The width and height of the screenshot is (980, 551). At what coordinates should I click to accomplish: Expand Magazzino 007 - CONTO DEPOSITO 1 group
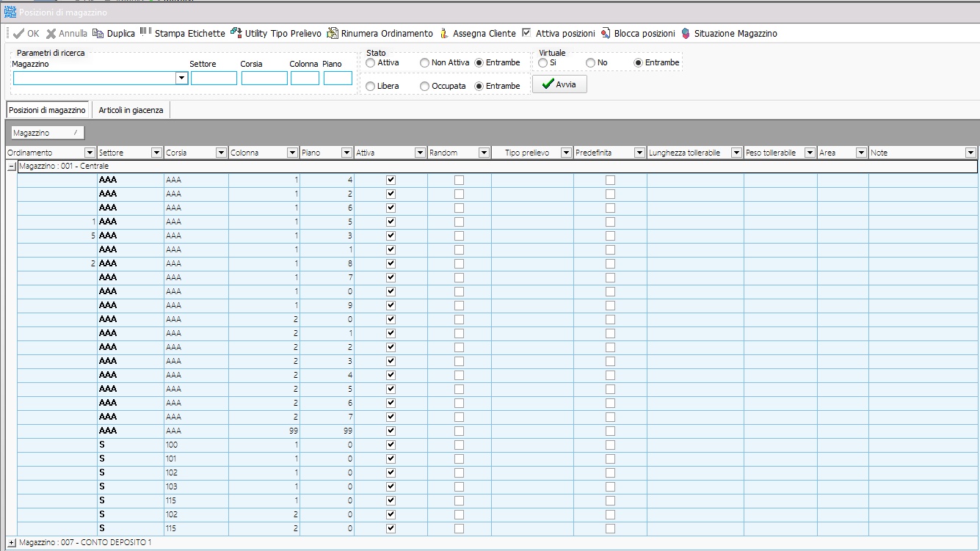point(11,543)
